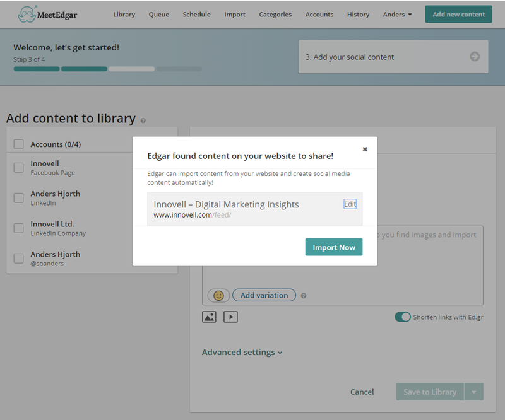Check the Accounts (0/4) select-all checkbox
Image resolution: width=505 pixels, height=420 pixels.
(19, 144)
